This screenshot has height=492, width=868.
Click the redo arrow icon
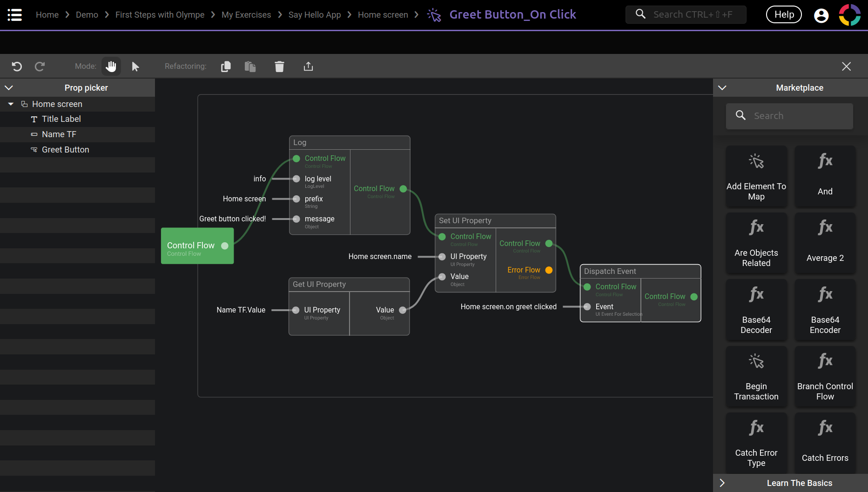click(40, 66)
